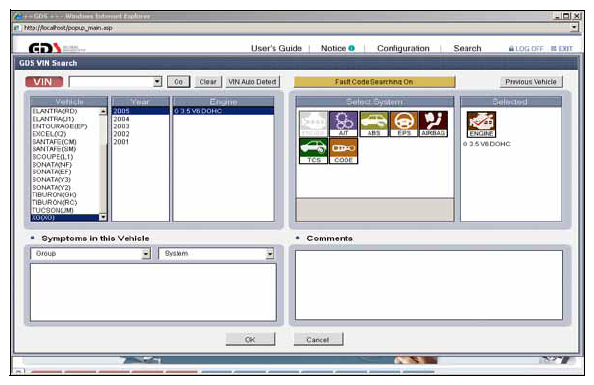Open Search menu item
The image size is (594, 385).
click(467, 49)
